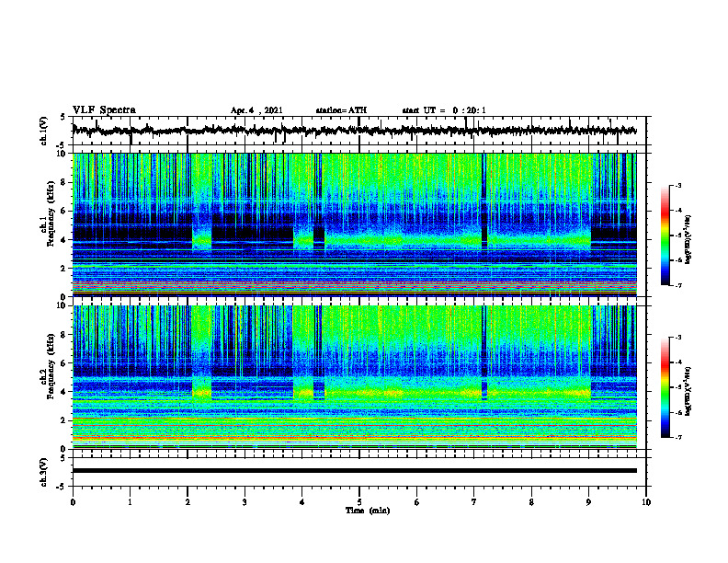Viewport: 728px width, 563px height.
Task: Click the "3" minute time axis tick
Action: [245, 502]
